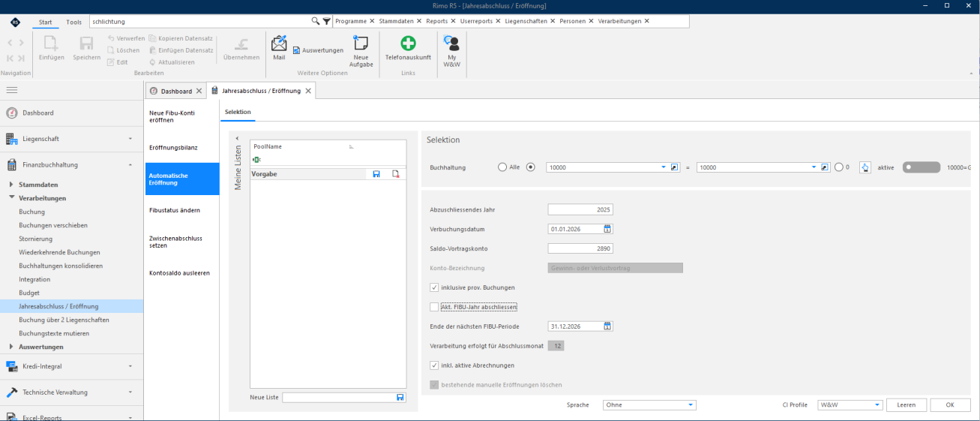Save the Neue Liste name

pyautogui.click(x=400, y=397)
